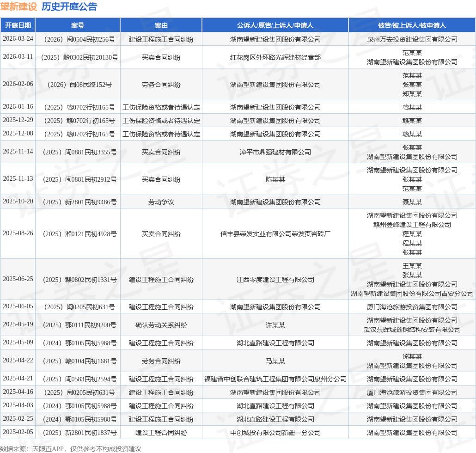The image size is (476, 453).
Task: Select the 公诉人/原告/上诉人/申请人 column header
Action: coord(275,25)
